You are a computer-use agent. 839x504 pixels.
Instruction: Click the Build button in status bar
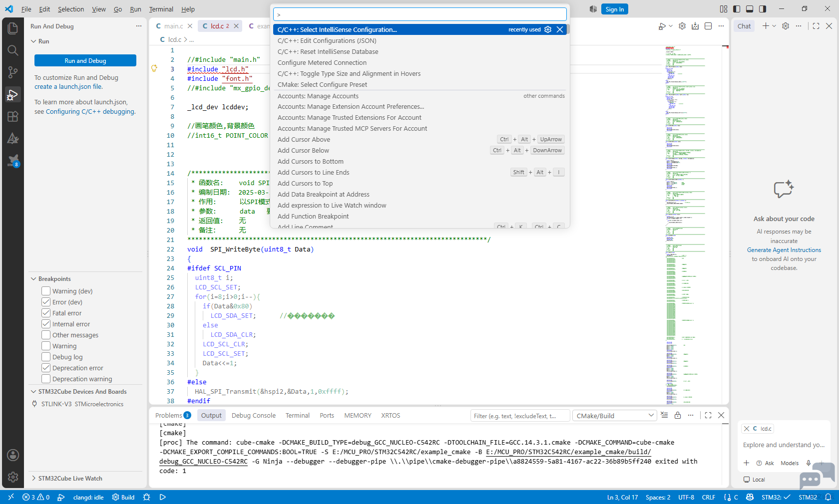click(x=123, y=497)
